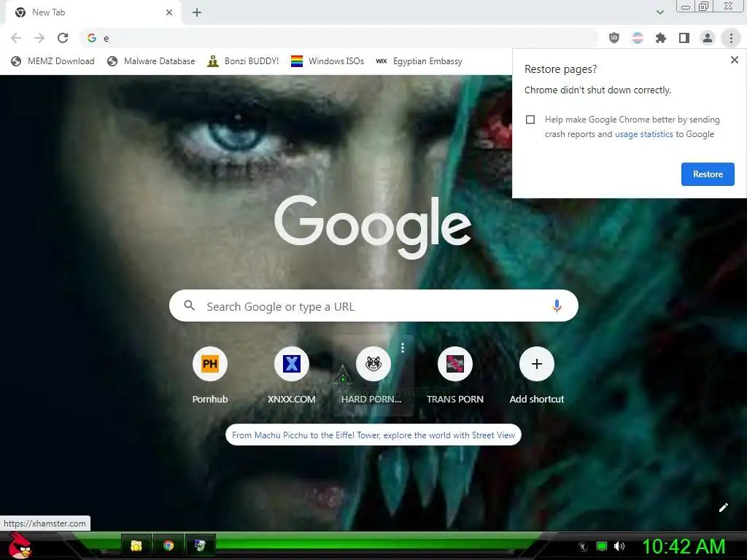This screenshot has height=560, width=747.
Task: Click the Chrome taskbar icon
Action: pyautogui.click(x=169, y=545)
